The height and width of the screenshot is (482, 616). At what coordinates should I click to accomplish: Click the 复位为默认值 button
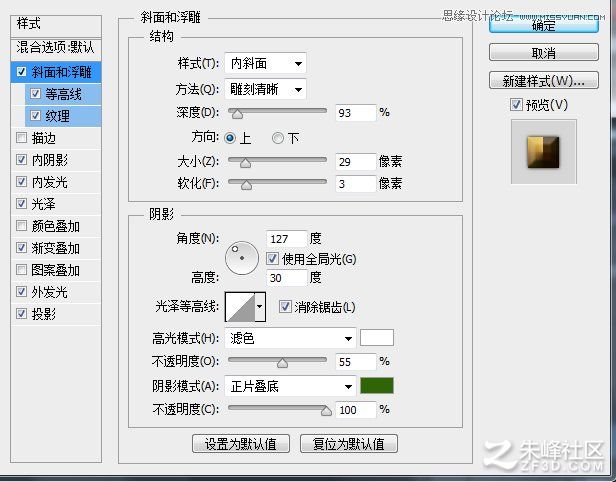point(349,444)
